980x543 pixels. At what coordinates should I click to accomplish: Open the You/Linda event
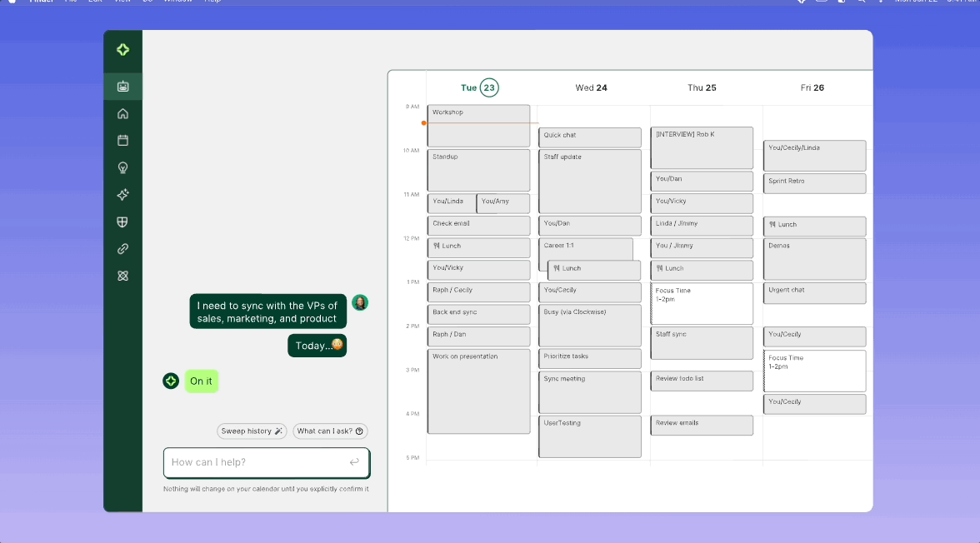(x=452, y=203)
